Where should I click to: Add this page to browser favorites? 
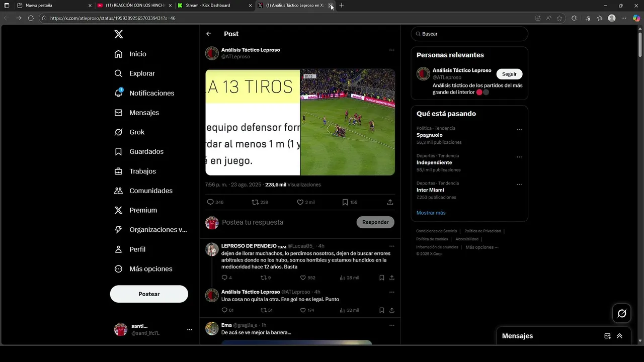point(559,18)
